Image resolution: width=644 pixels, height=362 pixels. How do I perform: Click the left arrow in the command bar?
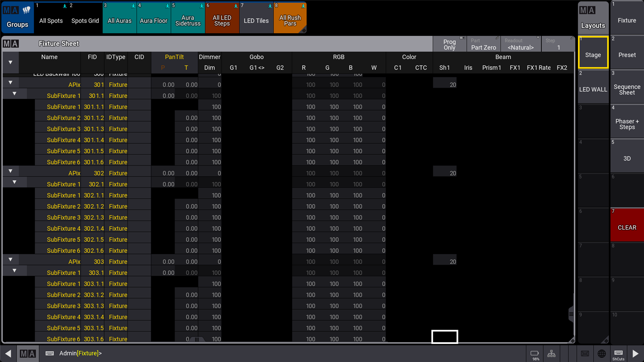coord(8,354)
